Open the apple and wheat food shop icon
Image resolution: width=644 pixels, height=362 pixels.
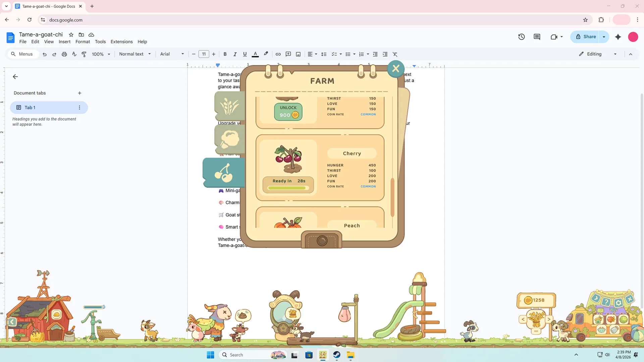pos(611,319)
